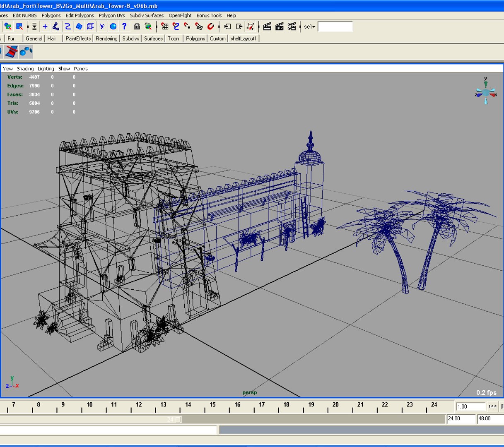Screen dimensions: 504x447
Task: Click the playback end field 24.00
Action: click(x=461, y=419)
